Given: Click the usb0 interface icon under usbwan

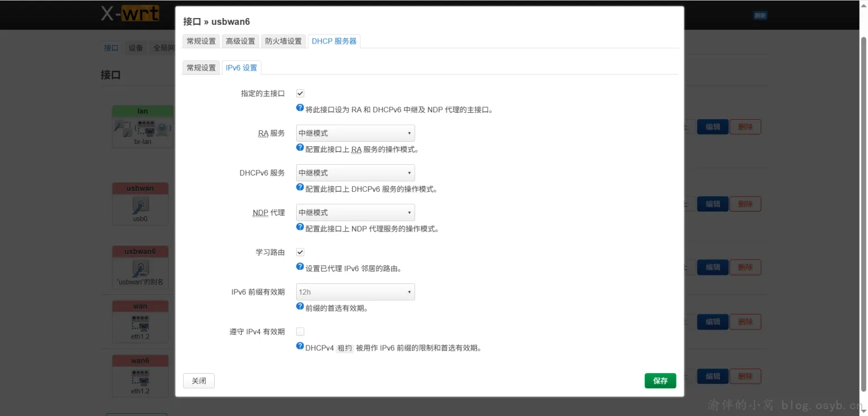Looking at the screenshot, I should pos(140,204).
